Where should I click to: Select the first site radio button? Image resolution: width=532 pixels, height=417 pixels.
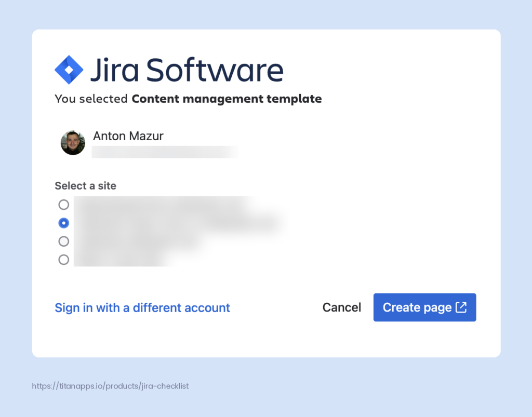(x=63, y=205)
